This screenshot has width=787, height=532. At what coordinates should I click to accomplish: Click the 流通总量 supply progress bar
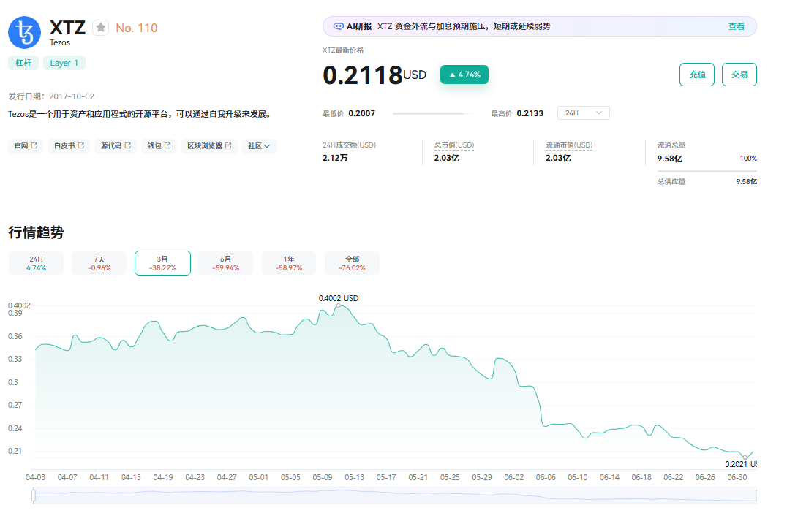707,172
